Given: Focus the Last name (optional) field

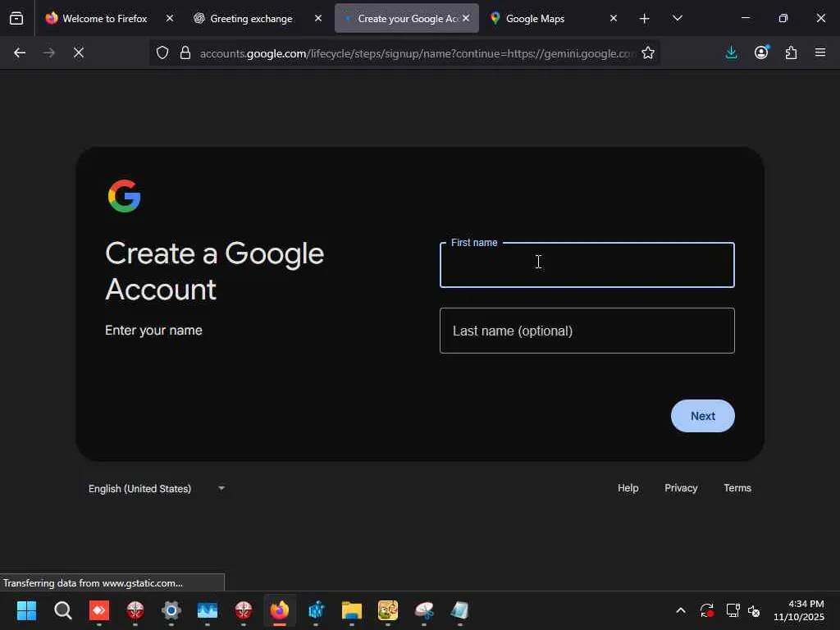Looking at the screenshot, I should click(587, 331).
